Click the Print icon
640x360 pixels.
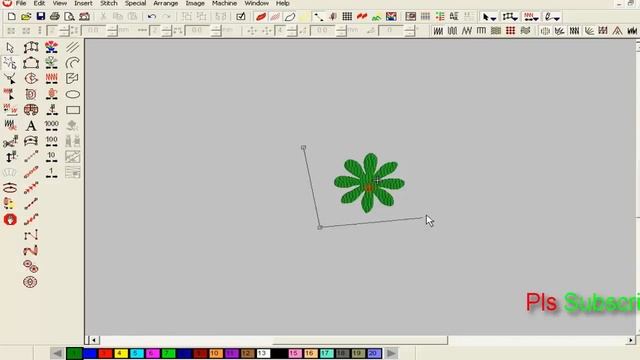pos(55,17)
